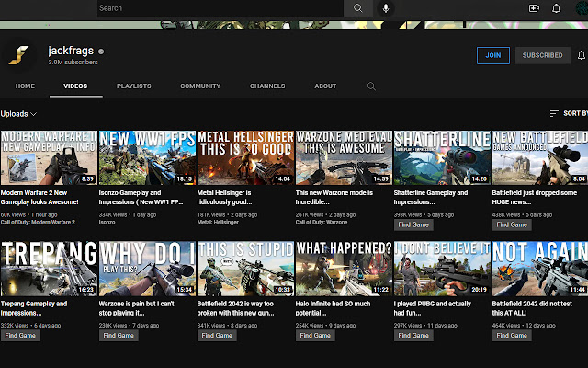Screen dimensions: 588x368
Task: Click the search magnifier button in top bar
Action: click(x=358, y=8)
